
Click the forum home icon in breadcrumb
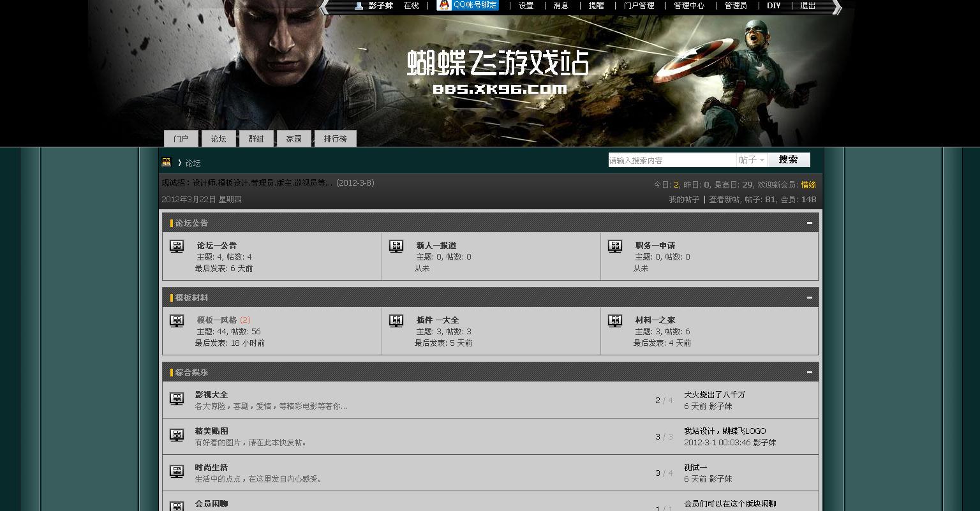click(x=167, y=162)
